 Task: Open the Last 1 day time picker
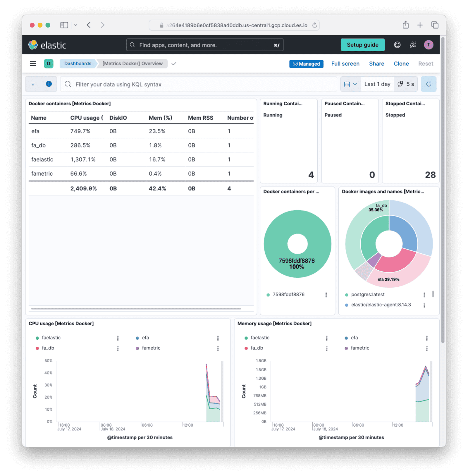coord(377,84)
